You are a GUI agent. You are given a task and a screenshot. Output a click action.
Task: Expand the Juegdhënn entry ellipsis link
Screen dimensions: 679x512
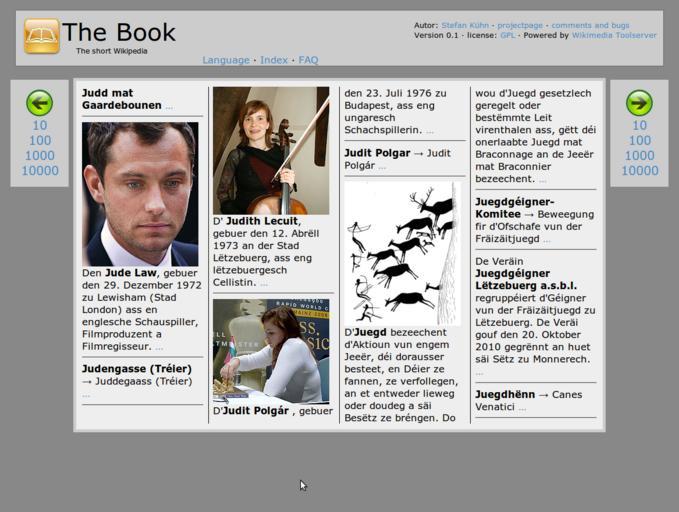click(522, 408)
